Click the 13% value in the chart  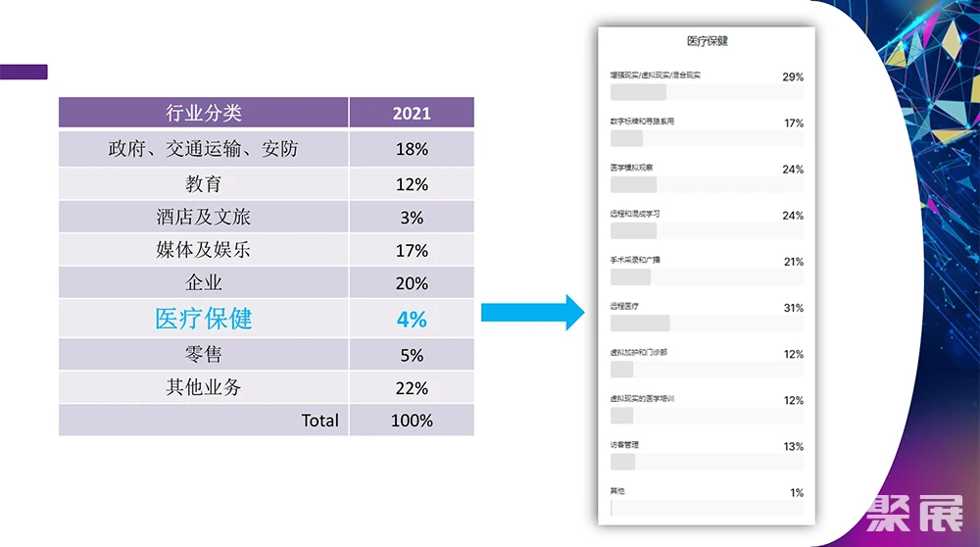pos(794,447)
